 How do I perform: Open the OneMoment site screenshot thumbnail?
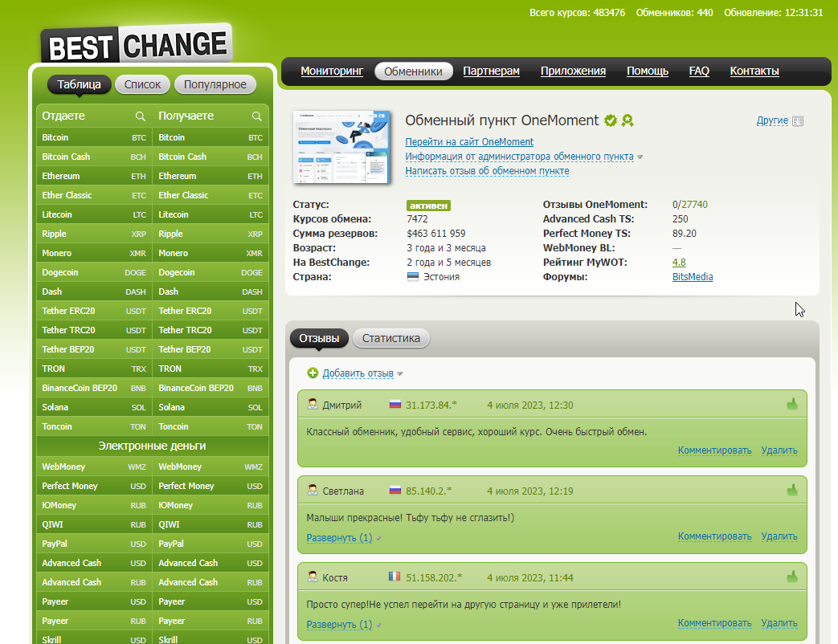click(x=342, y=147)
